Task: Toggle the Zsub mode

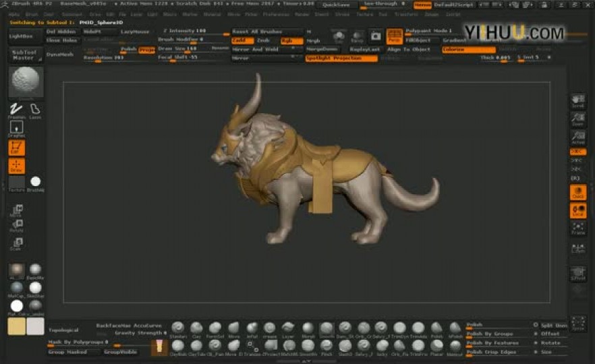Action: tap(263, 40)
